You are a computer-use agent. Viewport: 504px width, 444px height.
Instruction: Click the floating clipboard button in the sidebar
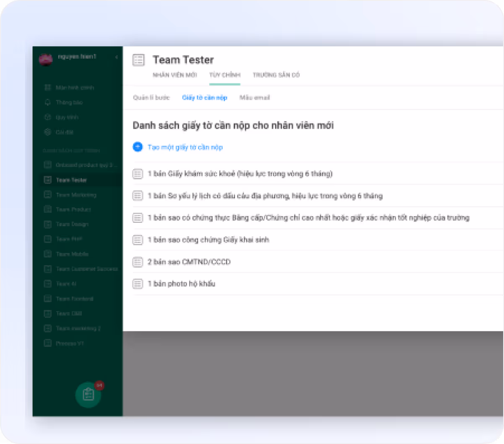point(88,395)
